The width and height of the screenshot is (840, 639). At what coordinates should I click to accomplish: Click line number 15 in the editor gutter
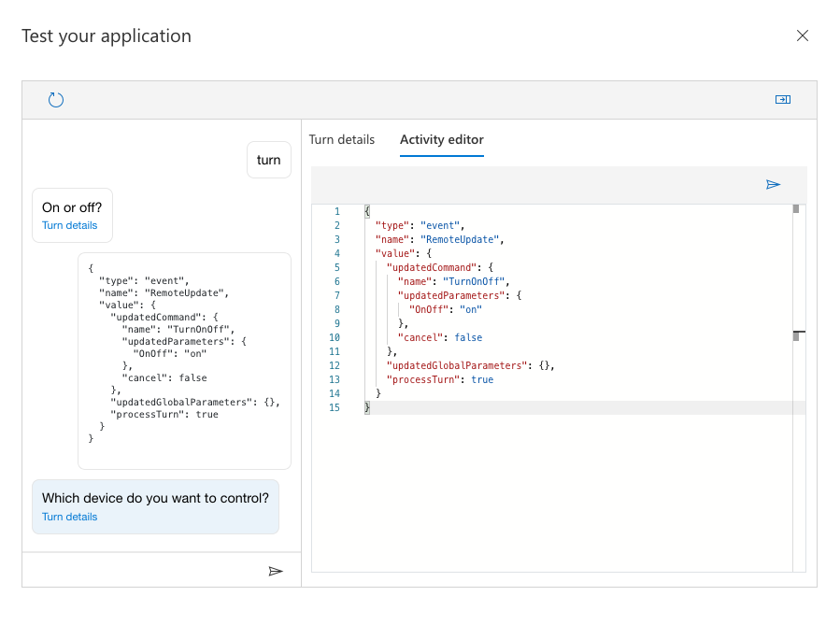(x=336, y=408)
